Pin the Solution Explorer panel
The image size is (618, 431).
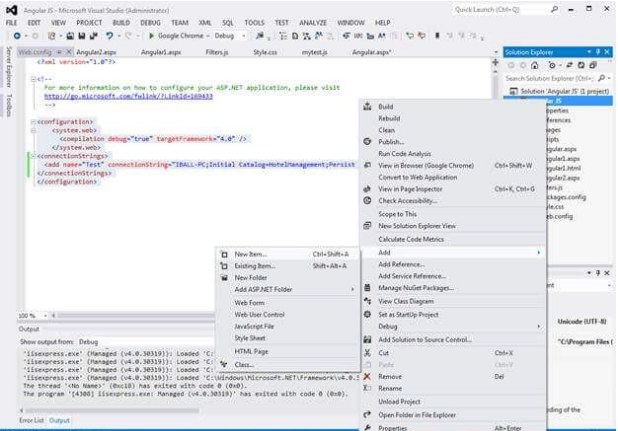598,52
